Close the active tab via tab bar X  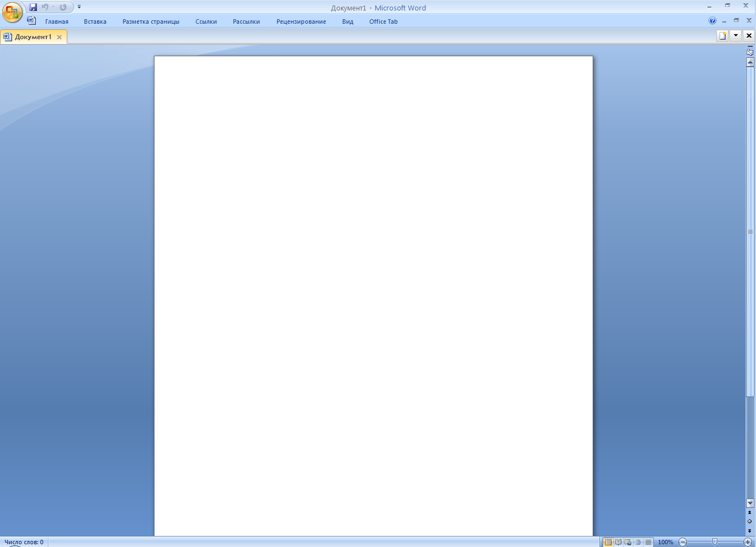click(749, 36)
